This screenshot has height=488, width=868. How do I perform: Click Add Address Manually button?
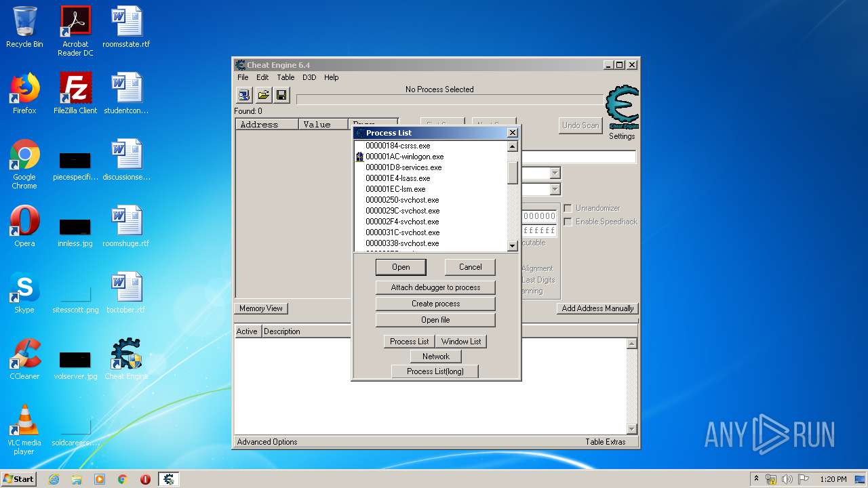597,308
